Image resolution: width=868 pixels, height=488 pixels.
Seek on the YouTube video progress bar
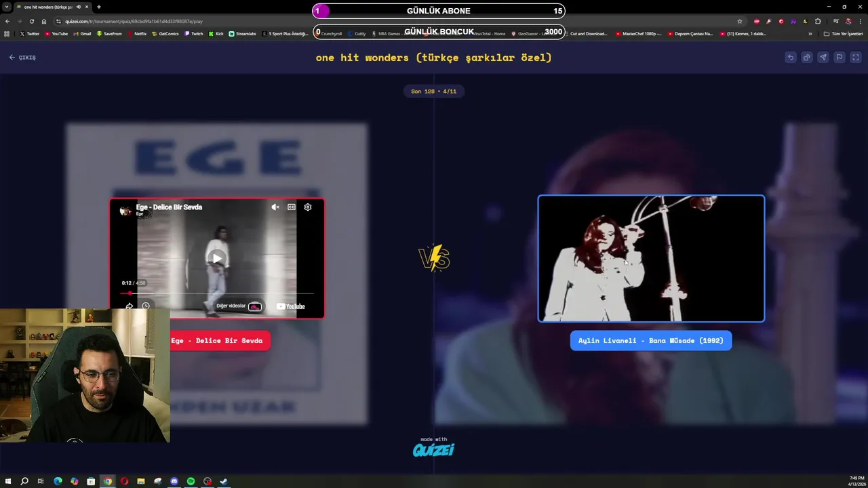(217, 293)
